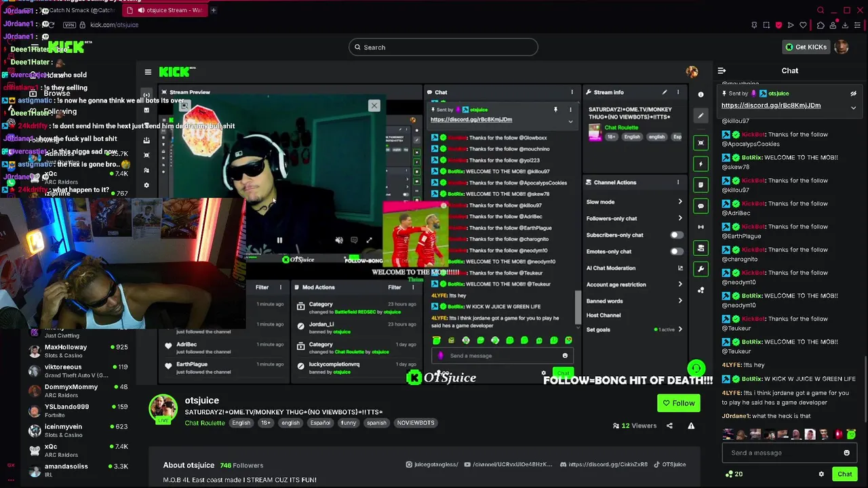Open emoji picker in right chat input
Viewport: 868px width, 488px height.
[846, 453]
